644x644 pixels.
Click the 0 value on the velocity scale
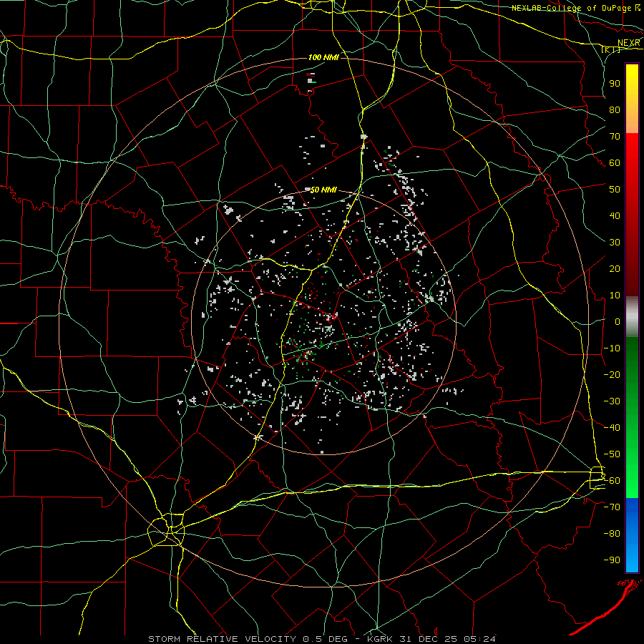618,321
